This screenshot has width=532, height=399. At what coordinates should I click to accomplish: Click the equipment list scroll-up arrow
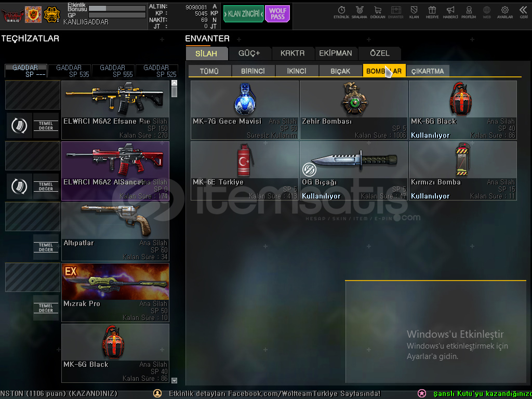point(175,83)
